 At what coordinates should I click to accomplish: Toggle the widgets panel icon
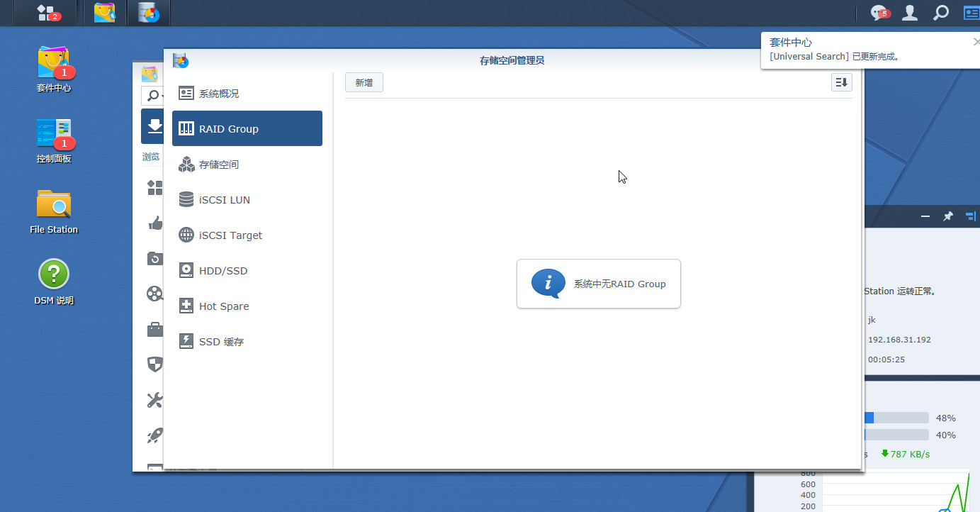(x=971, y=13)
